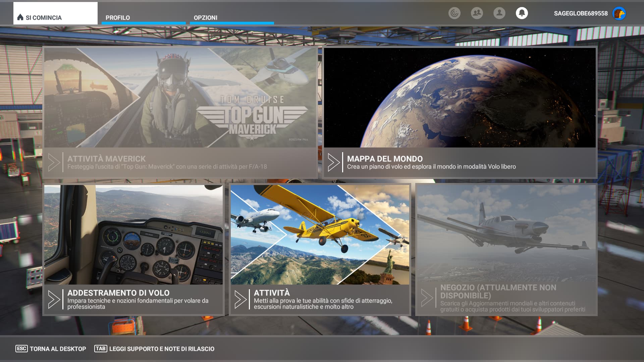This screenshot has height=362, width=644.
Task: Click 'Impara tecniche e nozioni' description
Action: tap(138, 304)
